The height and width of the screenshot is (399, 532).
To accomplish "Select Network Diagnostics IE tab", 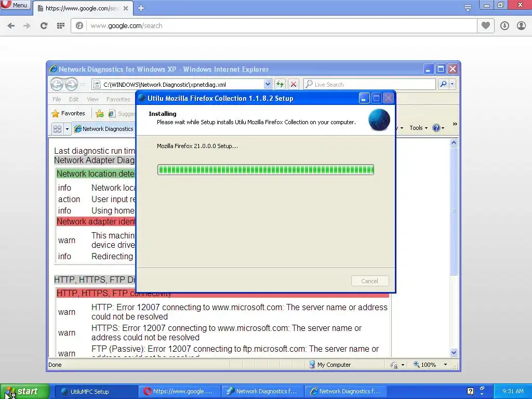I will tap(104, 129).
